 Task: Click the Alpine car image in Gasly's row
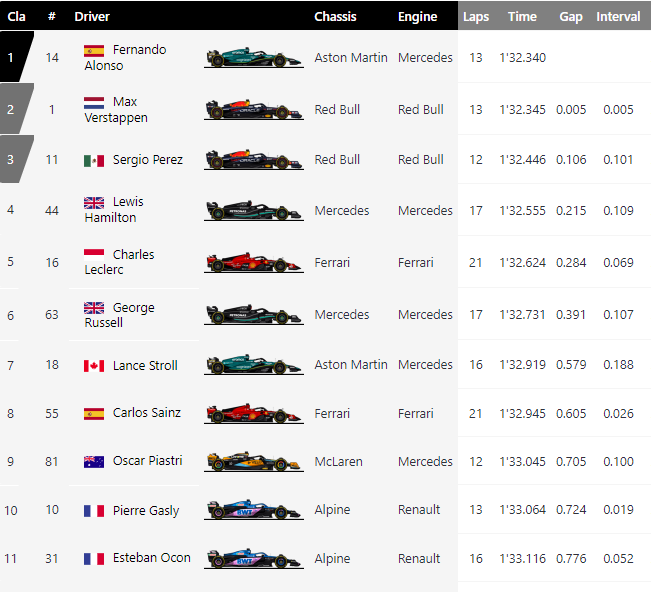click(254, 510)
